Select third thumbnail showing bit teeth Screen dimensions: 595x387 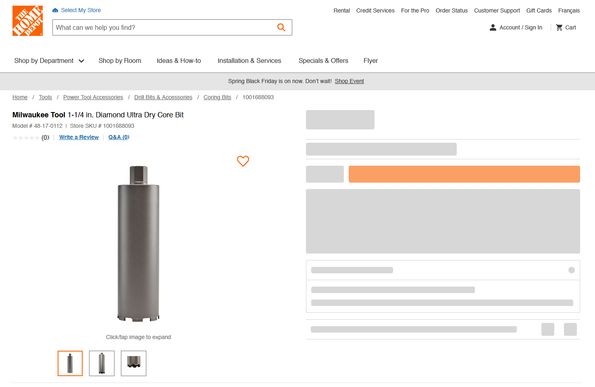[x=134, y=363]
